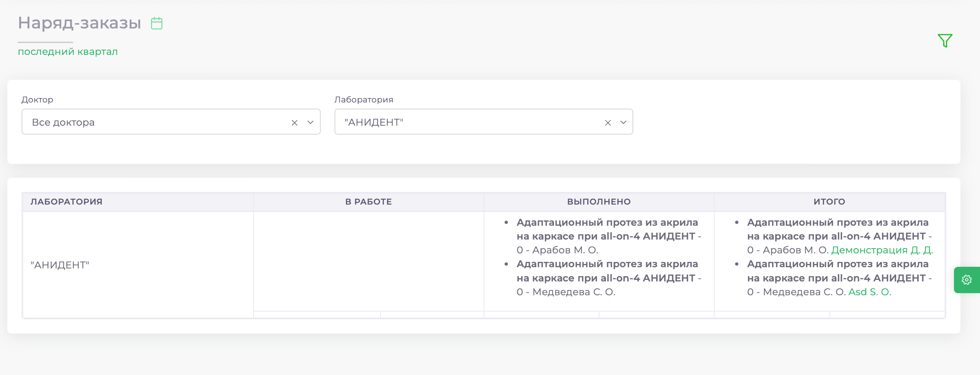Image resolution: width=980 pixels, height=375 pixels.
Task: Expand the Доктор dropdown chevron
Action: click(311, 122)
